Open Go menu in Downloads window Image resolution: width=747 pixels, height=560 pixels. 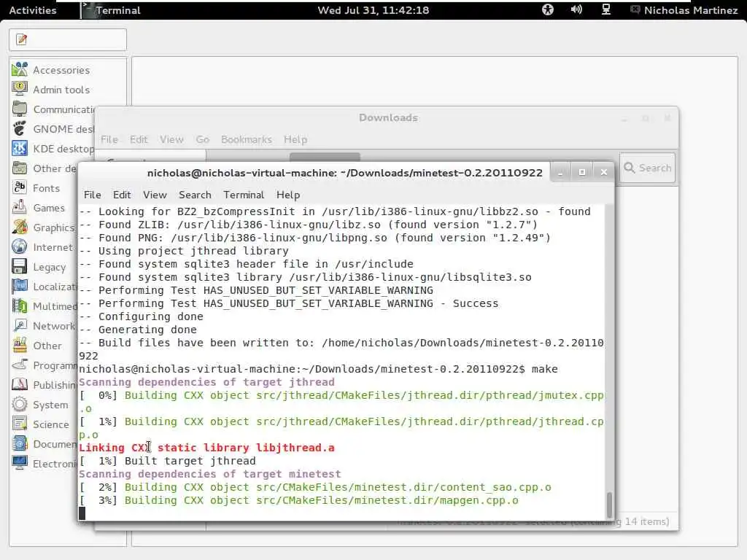[203, 139]
